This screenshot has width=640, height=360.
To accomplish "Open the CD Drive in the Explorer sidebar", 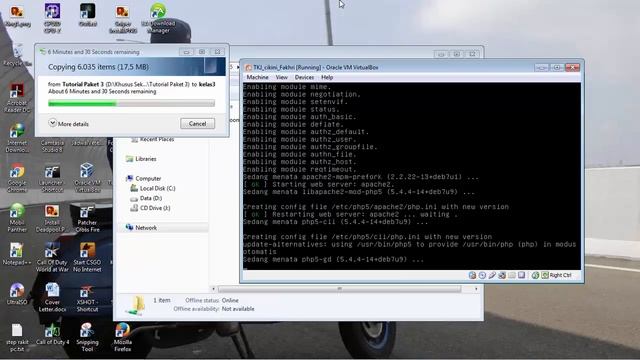I will 150,208.
